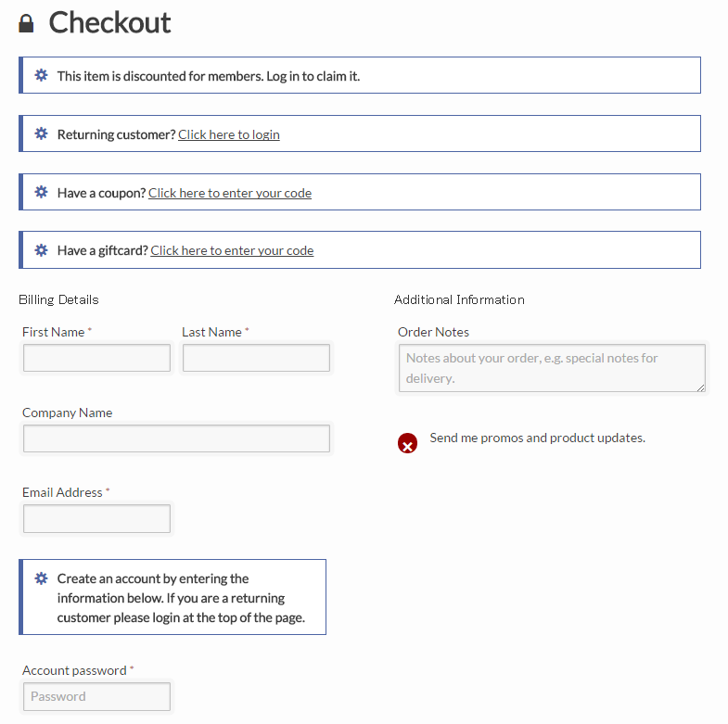Screen dimensions: 728x724
Task: Focus the Last Name input box
Action: coord(256,358)
